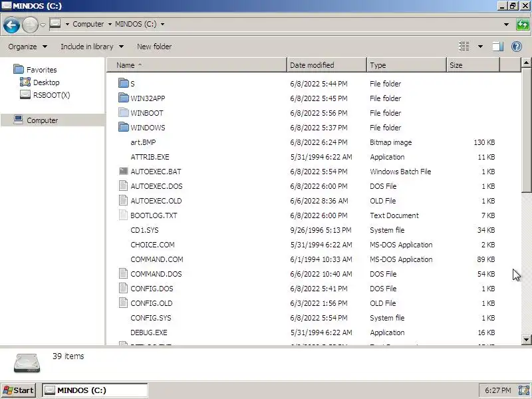Sort by the Size column header
The image size is (532, 399).
click(473, 65)
